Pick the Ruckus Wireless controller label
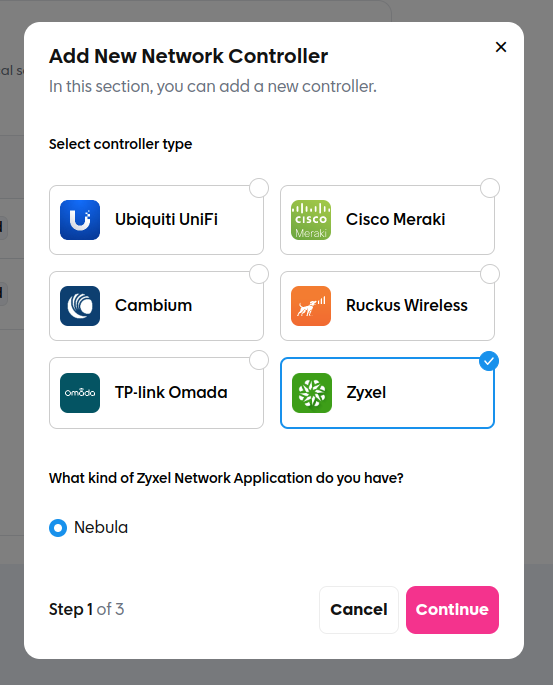Viewport: 553px width, 685px height. point(407,305)
